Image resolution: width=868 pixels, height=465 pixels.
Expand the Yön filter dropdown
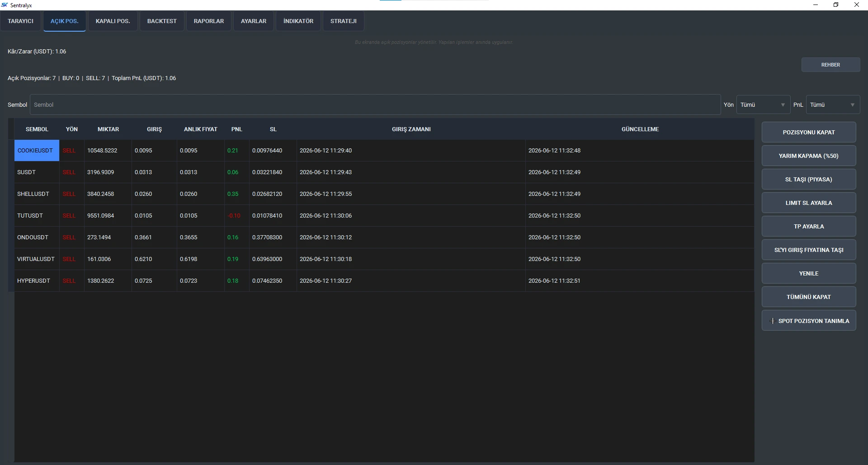[x=763, y=104]
